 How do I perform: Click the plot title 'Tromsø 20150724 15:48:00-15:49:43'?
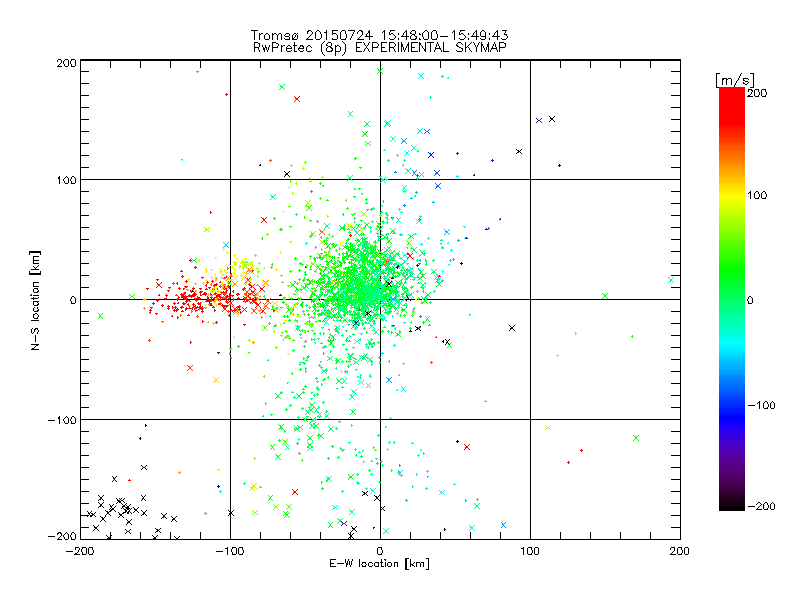point(379,35)
